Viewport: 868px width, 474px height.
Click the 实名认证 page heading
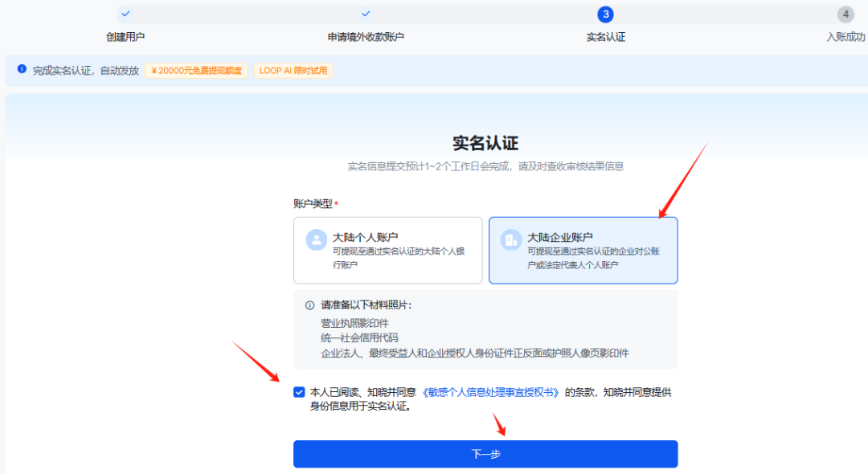pos(485,143)
